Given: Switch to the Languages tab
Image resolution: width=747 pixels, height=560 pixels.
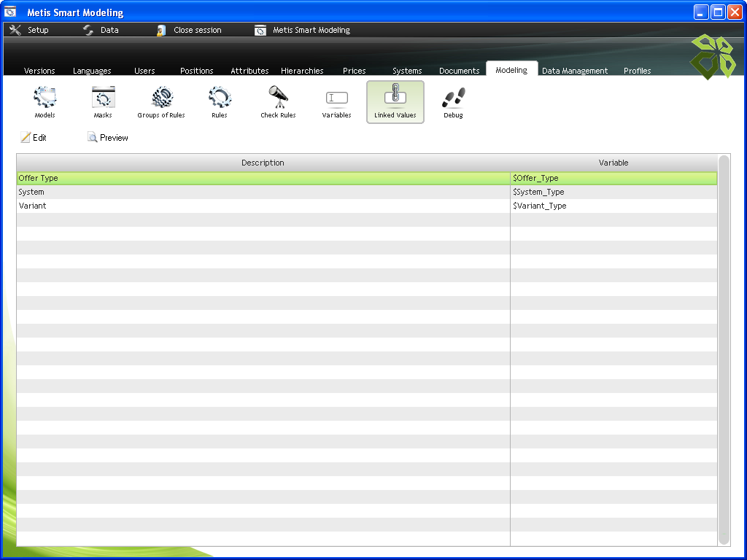Looking at the screenshot, I should coord(92,71).
